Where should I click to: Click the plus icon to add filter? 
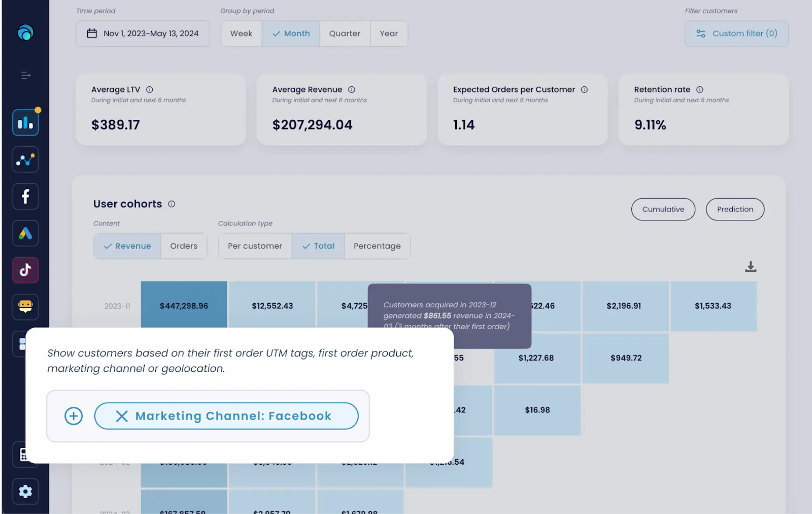tap(74, 416)
